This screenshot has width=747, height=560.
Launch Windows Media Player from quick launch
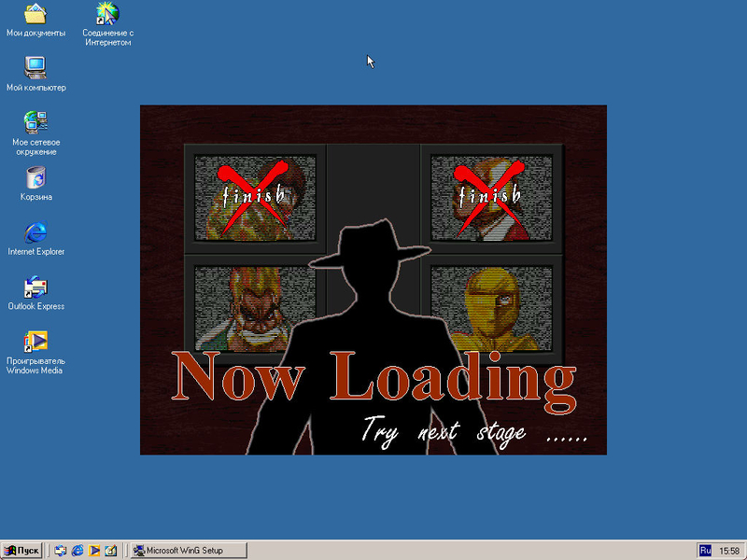(x=94, y=551)
